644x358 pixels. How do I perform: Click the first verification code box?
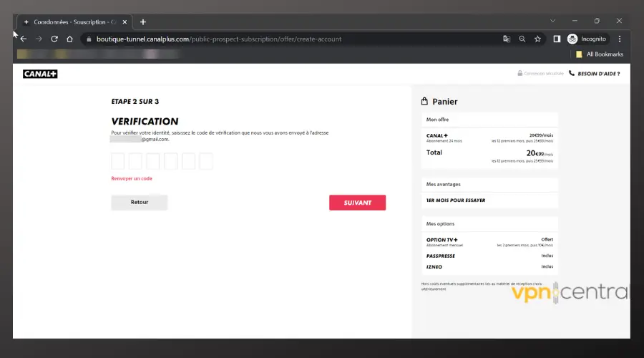tap(118, 161)
